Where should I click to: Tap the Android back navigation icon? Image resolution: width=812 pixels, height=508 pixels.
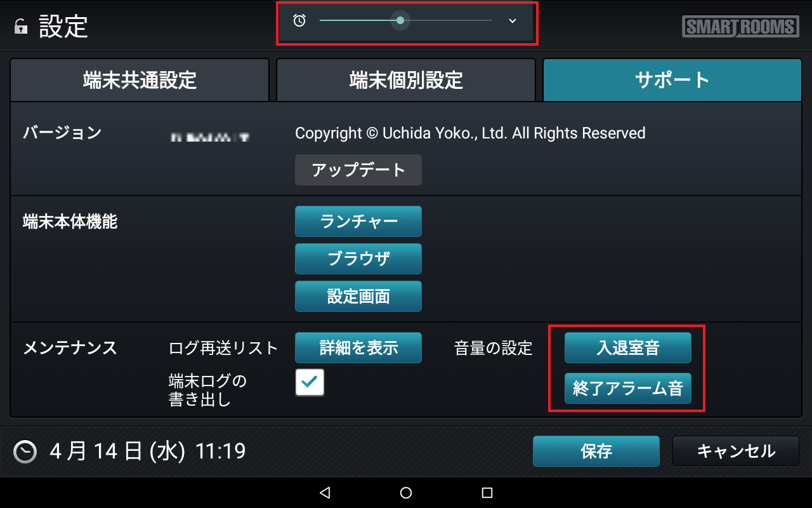point(325,493)
